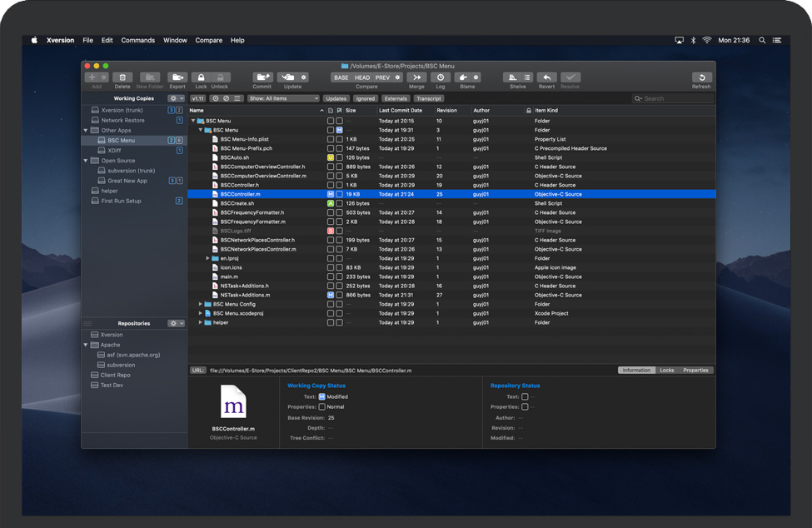The width and height of the screenshot is (812, 528).
Task: Click the Merge toolbar icon
Action: (416, 77)
